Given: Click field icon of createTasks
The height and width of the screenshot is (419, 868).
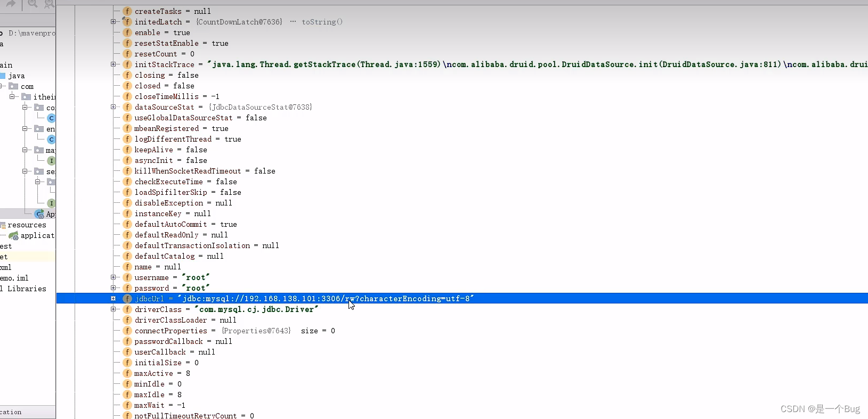Looking at the screenshot, I should (x=127, y=11).
